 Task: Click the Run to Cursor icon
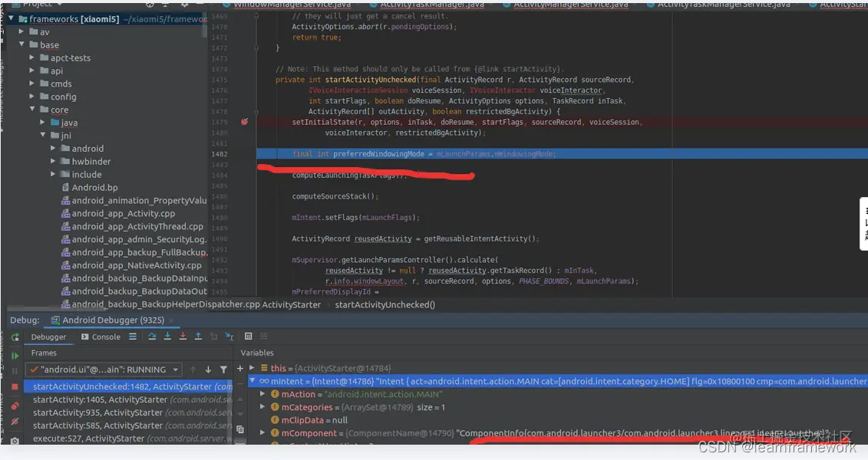tap(229, 336)
